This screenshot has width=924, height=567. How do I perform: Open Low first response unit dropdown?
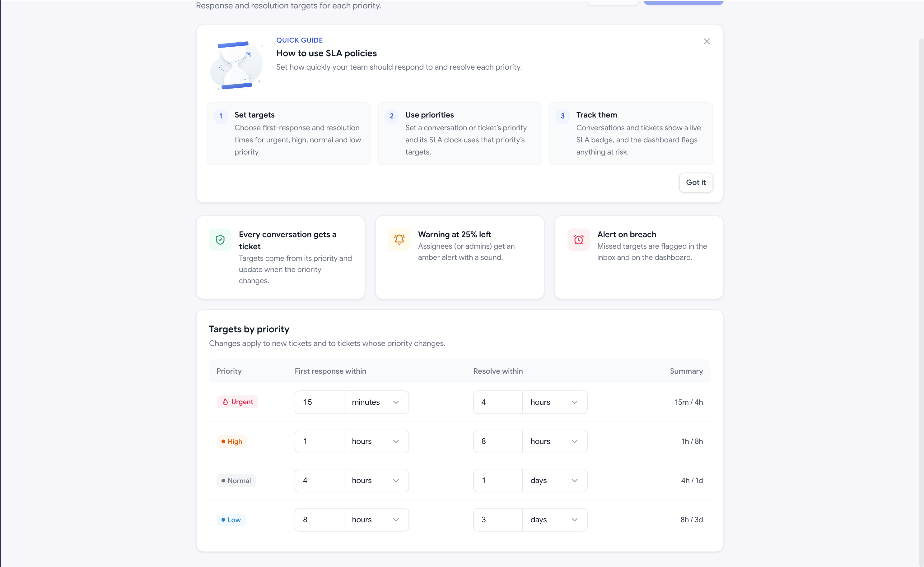point(376,520)
